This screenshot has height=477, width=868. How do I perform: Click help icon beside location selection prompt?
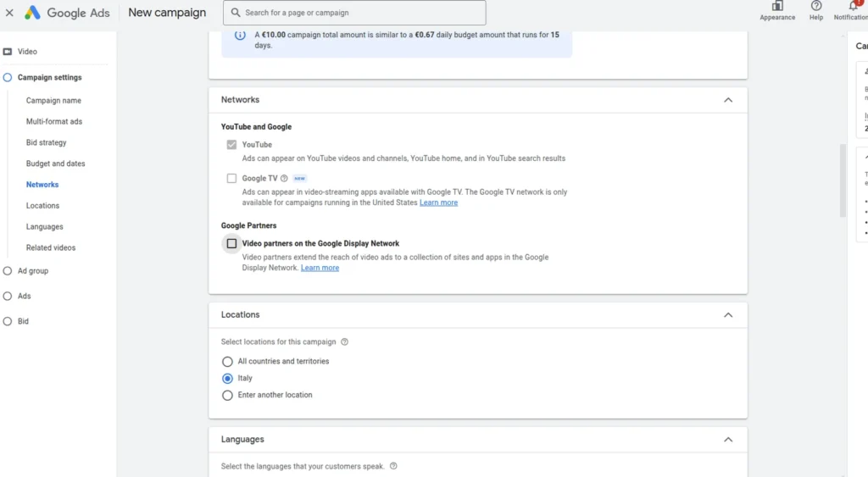tap(344, 342)
